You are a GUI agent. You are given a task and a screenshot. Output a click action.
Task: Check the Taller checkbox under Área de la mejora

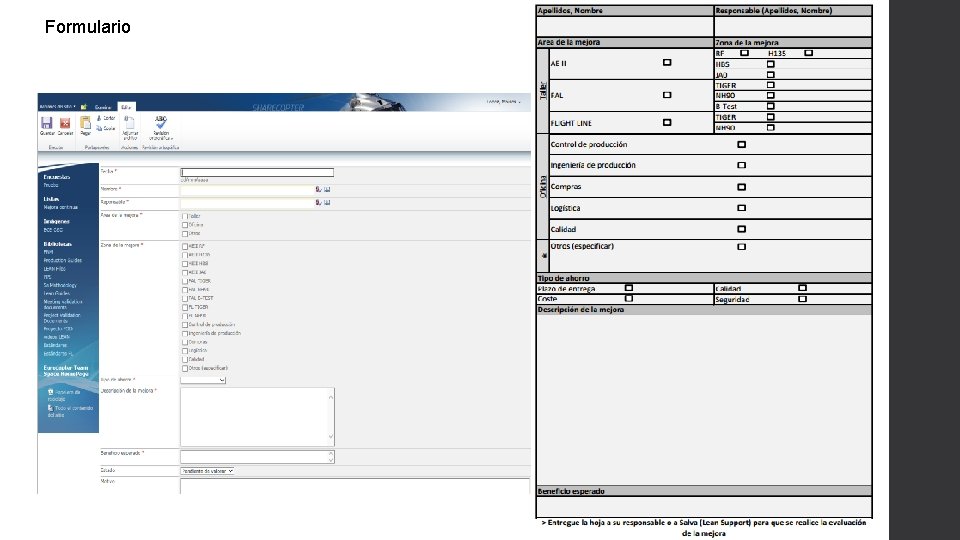click(x=185, y=217)
